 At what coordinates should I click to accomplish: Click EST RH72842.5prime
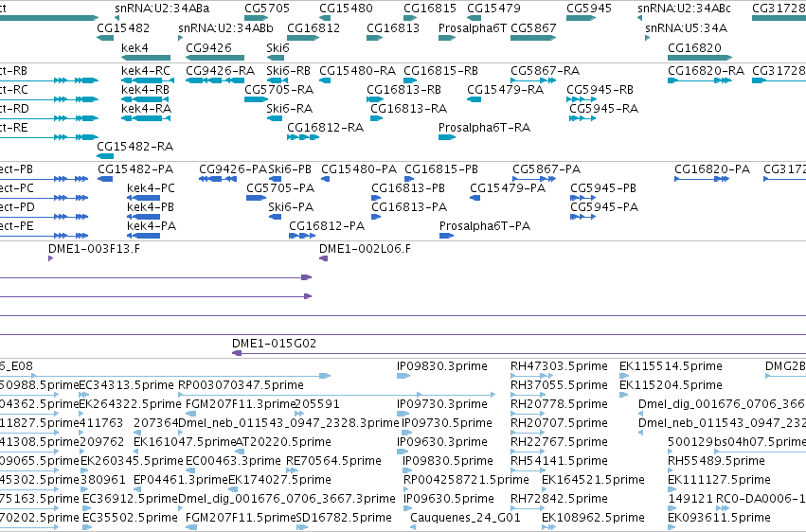point(559,498)
